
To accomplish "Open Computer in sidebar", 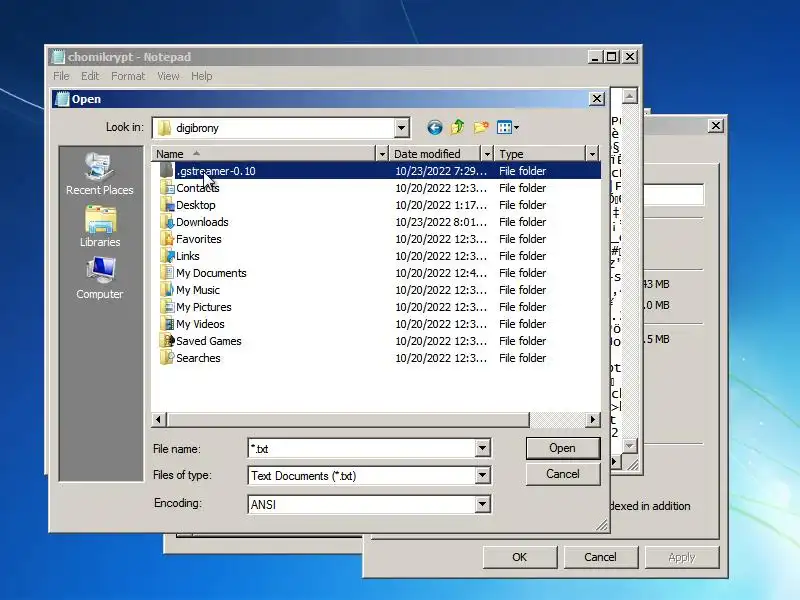I will pyautogui.click(x=99, y=278).
